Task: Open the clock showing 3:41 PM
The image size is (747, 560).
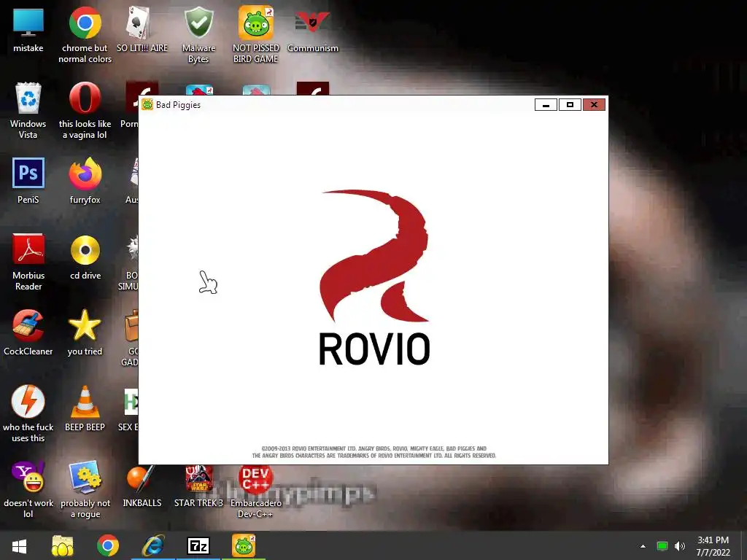Action: [713, 546]
